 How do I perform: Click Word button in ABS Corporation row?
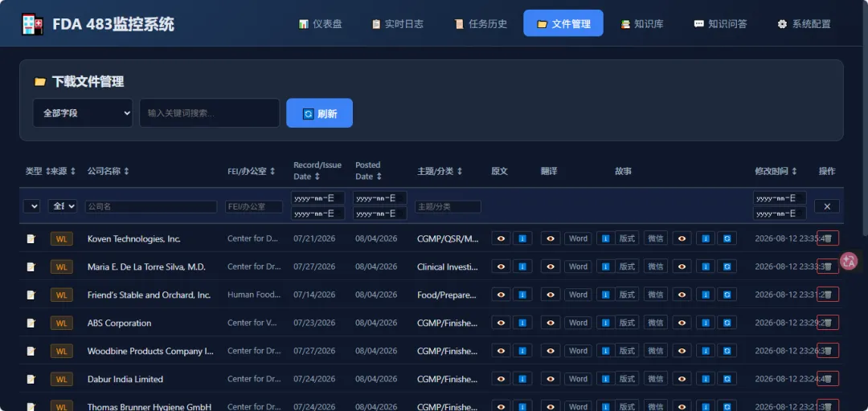[x=578, y=323]
